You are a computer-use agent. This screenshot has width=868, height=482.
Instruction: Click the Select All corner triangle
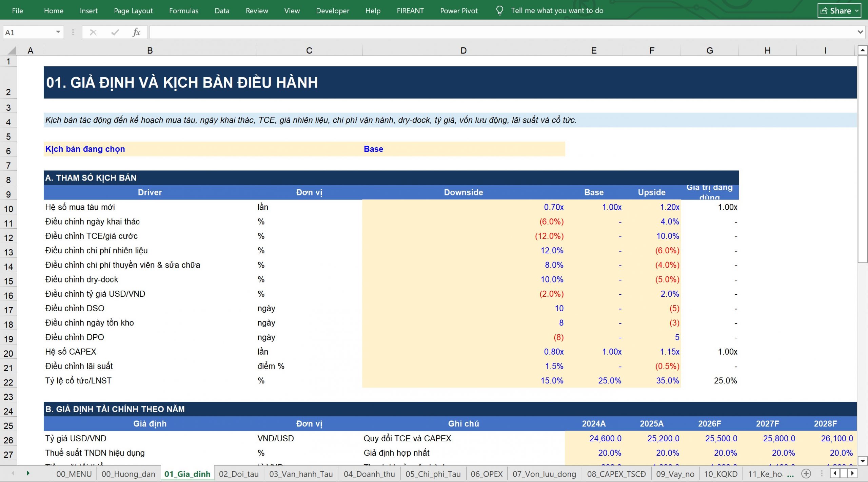point(12,50)
